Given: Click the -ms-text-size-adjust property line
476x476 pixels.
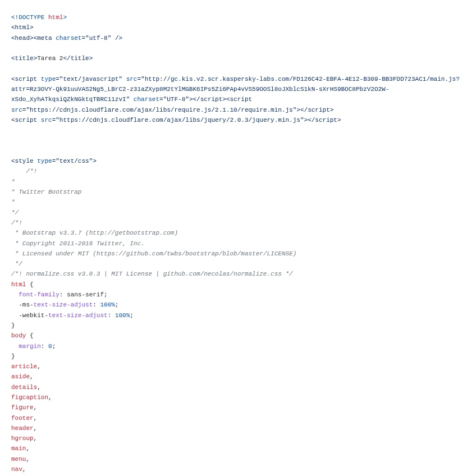Looking at the screenshot, I should 68,305.
